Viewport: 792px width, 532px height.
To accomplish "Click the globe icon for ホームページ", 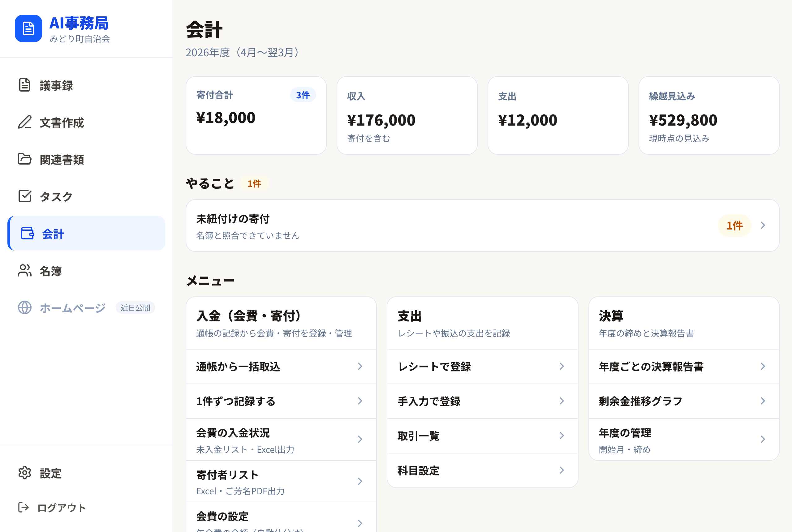I will point(25,307).
